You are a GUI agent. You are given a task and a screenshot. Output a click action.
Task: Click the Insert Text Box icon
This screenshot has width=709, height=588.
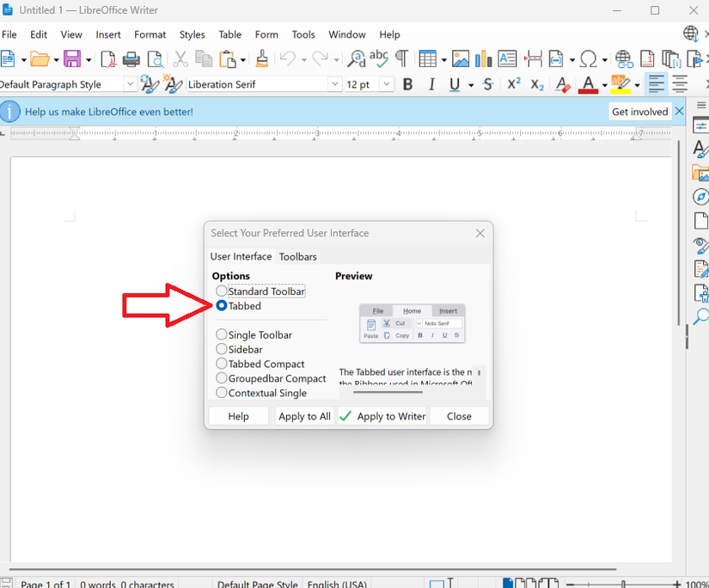(507, 58)
